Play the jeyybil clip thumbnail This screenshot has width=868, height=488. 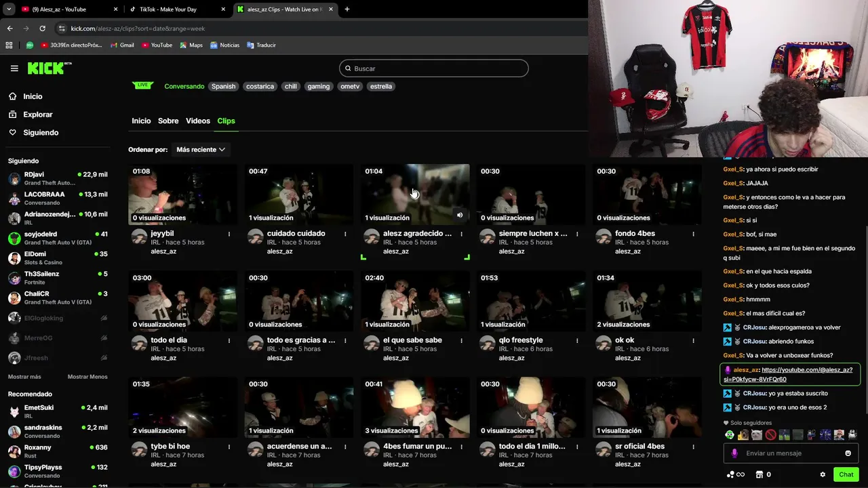pyautogui.click(x=182, y=195)
